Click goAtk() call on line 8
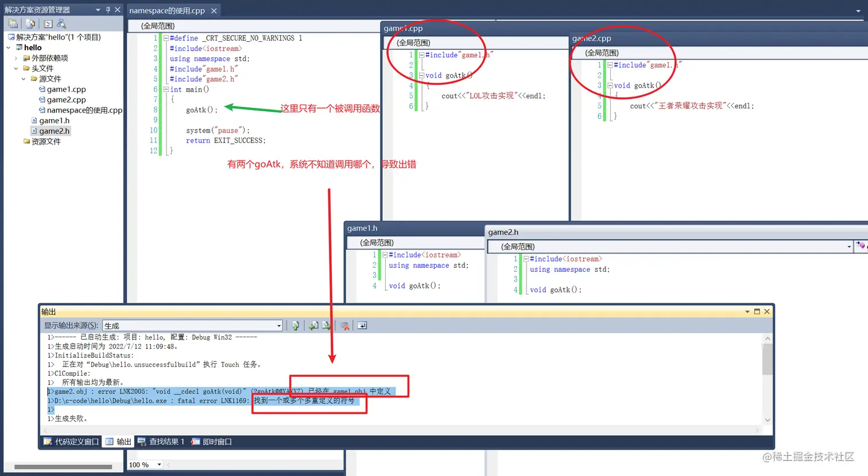The image size is (868, 476). point(201,110)
